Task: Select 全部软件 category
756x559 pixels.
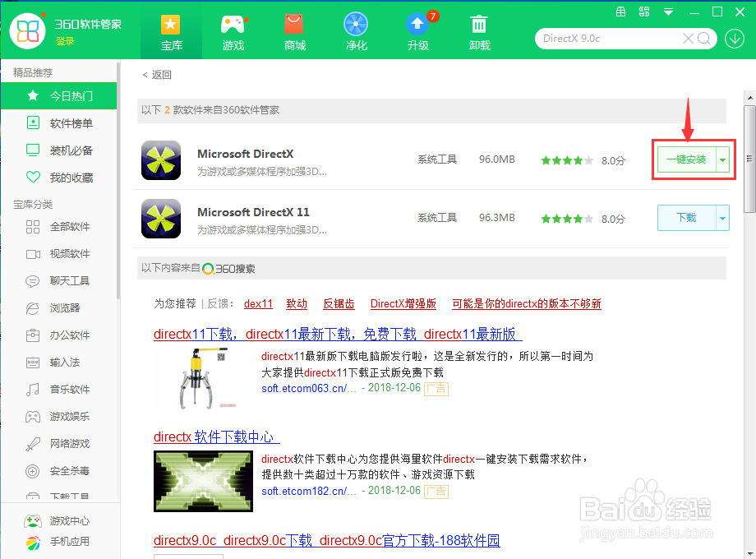Action: [x=59, y=227]
